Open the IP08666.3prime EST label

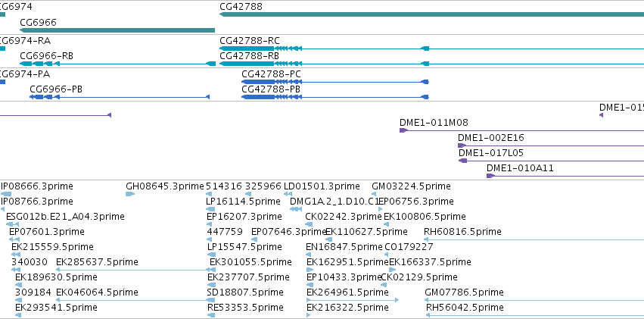click(36, 186)
